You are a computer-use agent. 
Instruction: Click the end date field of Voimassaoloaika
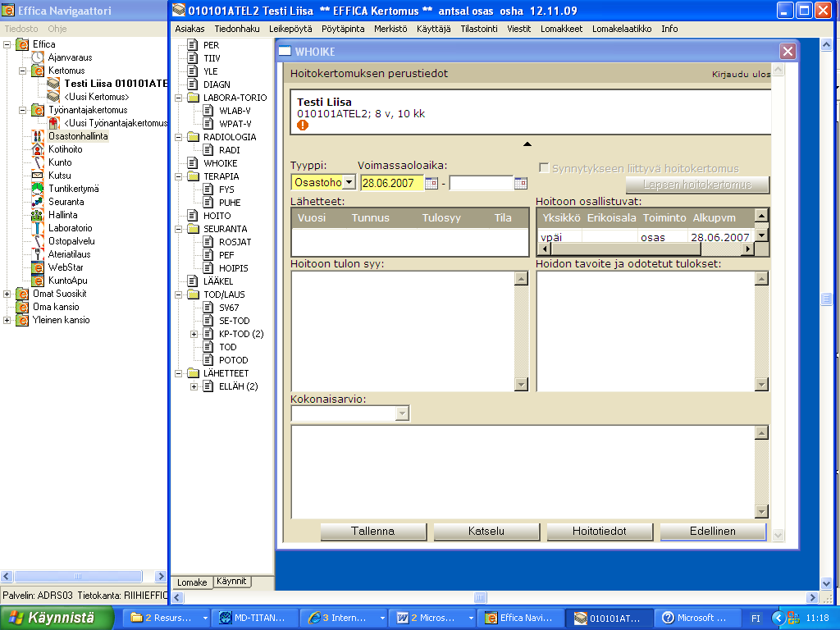tap(481, 183)
